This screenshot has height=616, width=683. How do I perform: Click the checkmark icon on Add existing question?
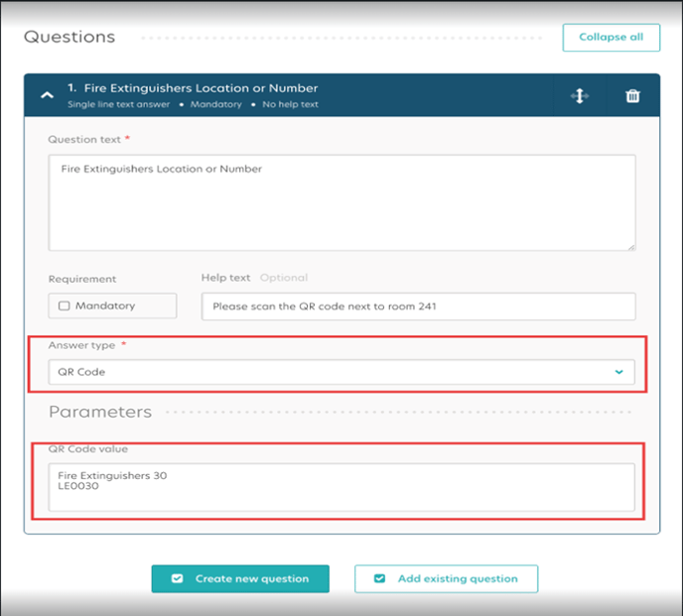click(x=379, y=579)
